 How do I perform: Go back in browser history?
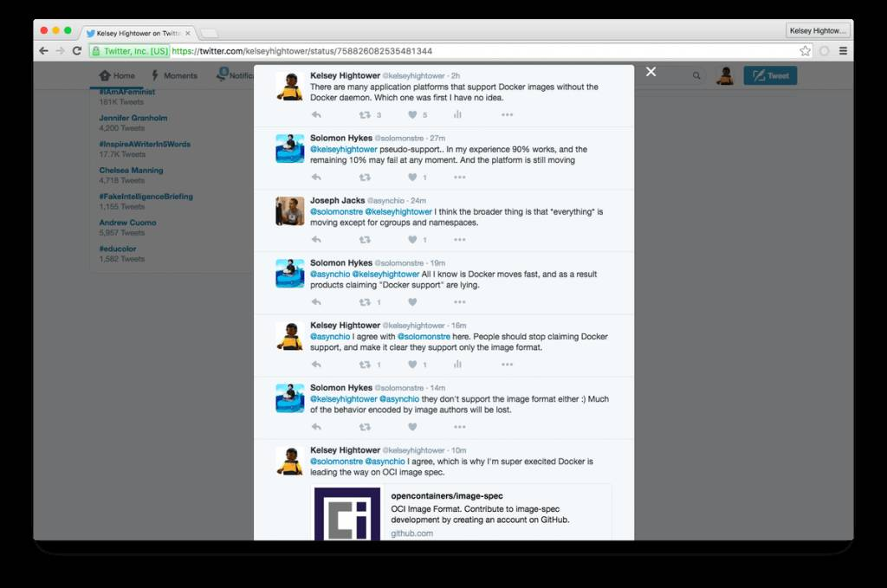[43, 51]
